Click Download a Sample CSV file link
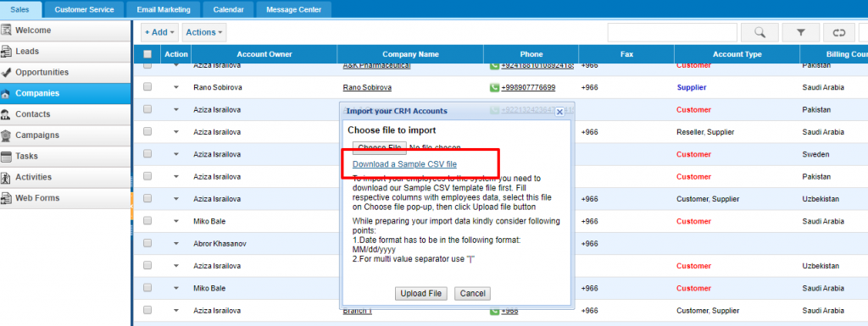Screen dimensions: 868x326 click(404, 164)
